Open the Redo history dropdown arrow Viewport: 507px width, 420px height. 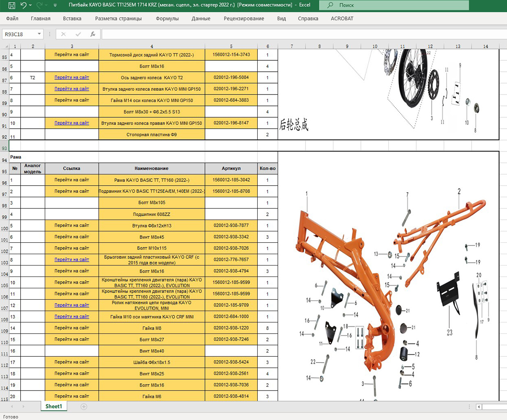tap(46, 6)
